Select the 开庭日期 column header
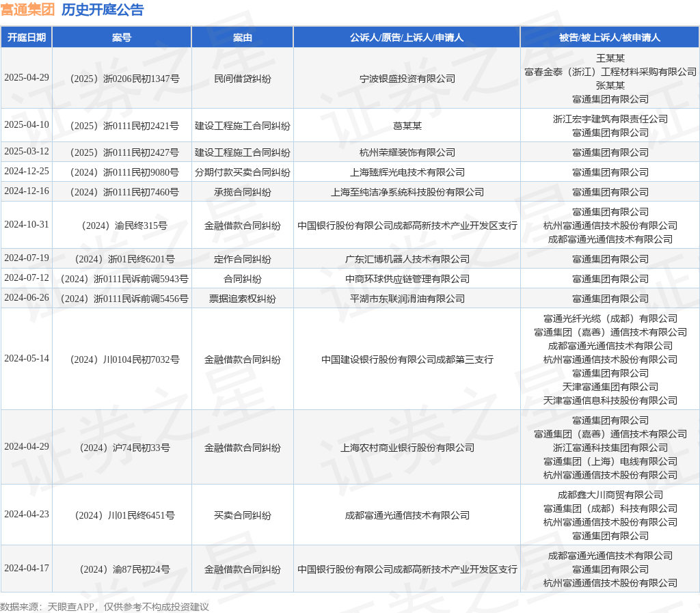 (x=27, y=38)
